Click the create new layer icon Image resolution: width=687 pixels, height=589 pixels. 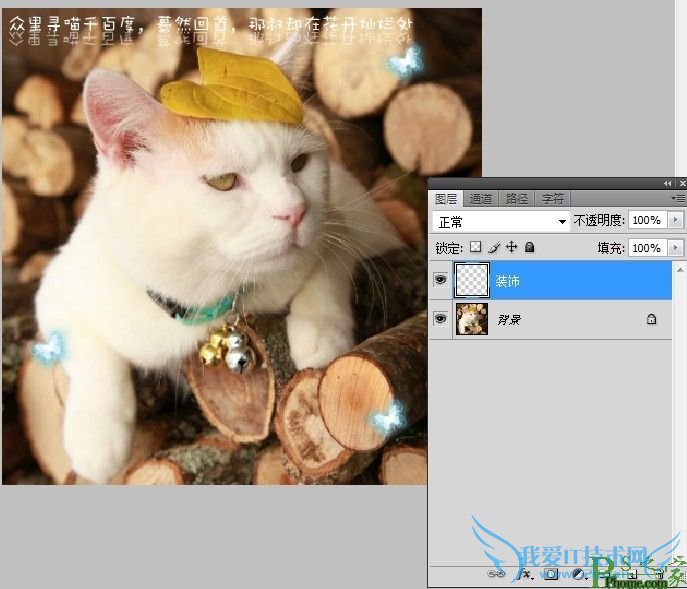(x=632, y=574)
